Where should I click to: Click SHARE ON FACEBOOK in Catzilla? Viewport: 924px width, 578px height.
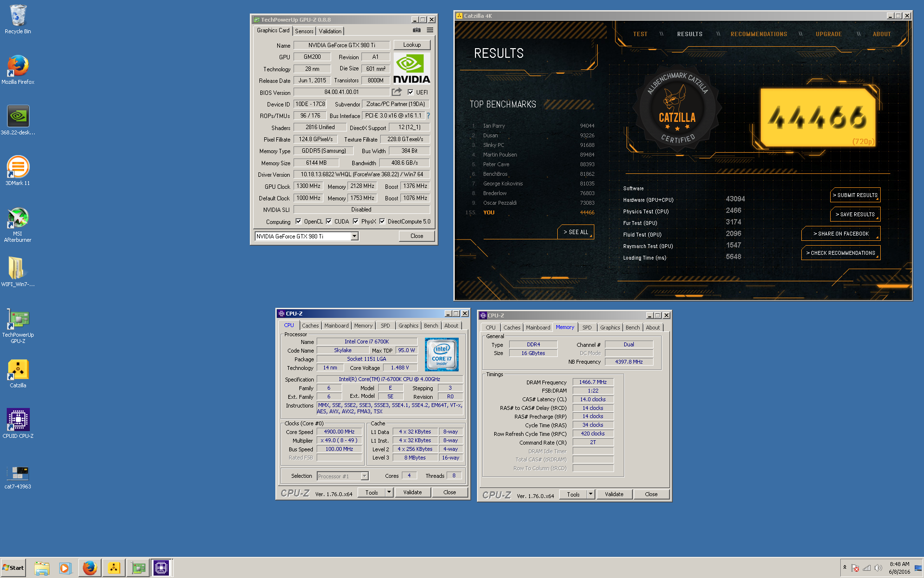click(841, 234)
